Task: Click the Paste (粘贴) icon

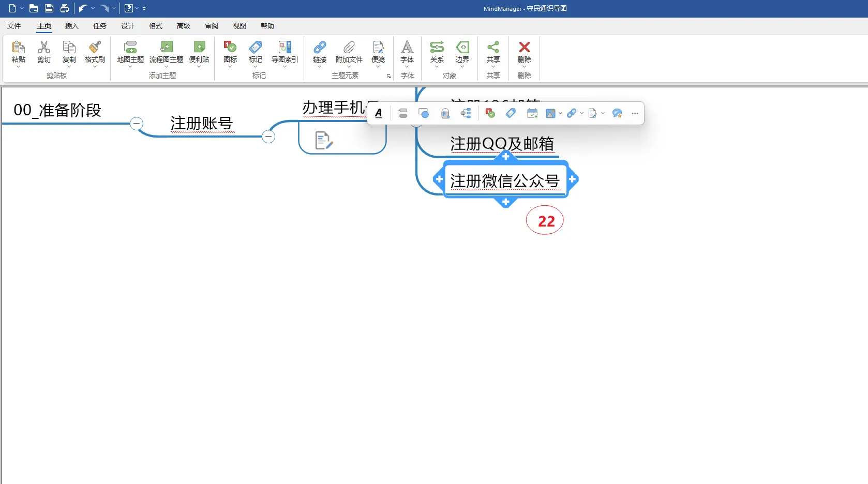Action: coord(19,48)
